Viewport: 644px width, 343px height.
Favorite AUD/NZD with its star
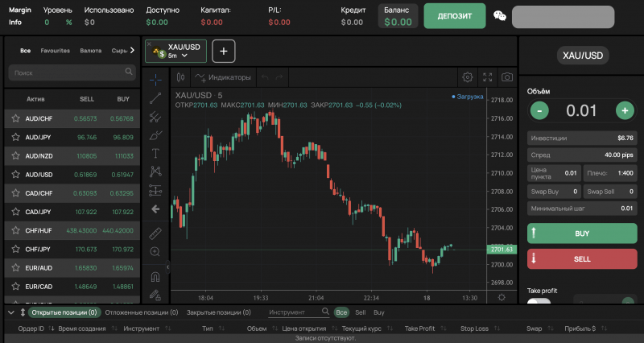tap(15, 155)
